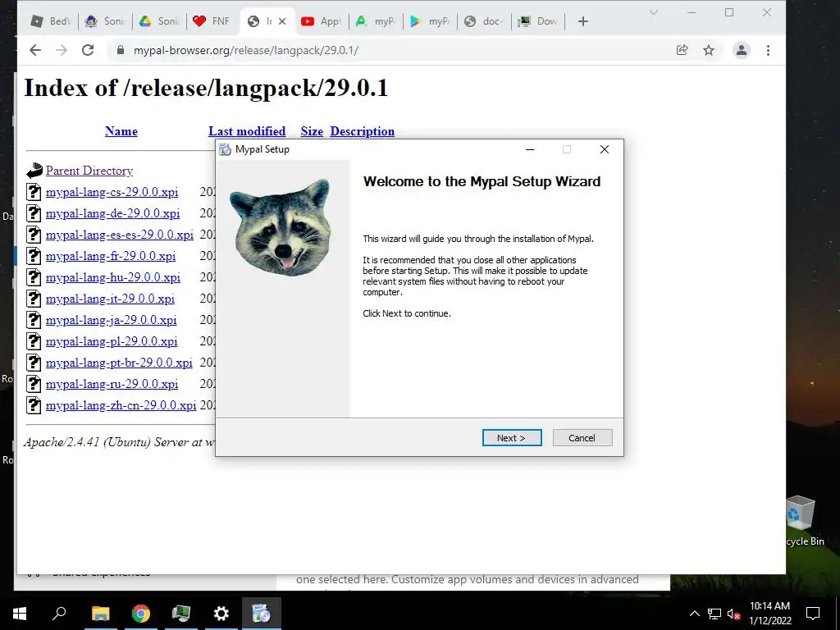Open File Explorer from taskbar
This screenshot has width=840, height=630.
pyautogui.click(x=100, y=614)
